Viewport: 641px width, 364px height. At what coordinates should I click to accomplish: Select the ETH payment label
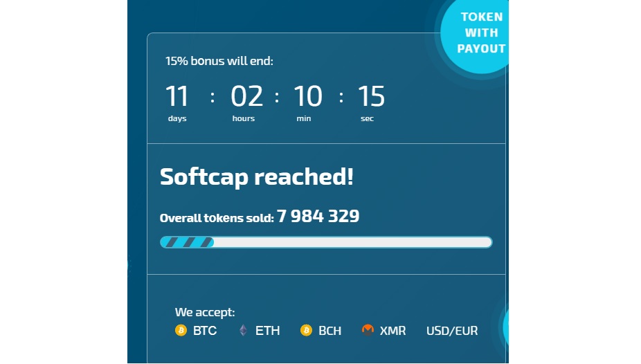click(x=267, y=331)
